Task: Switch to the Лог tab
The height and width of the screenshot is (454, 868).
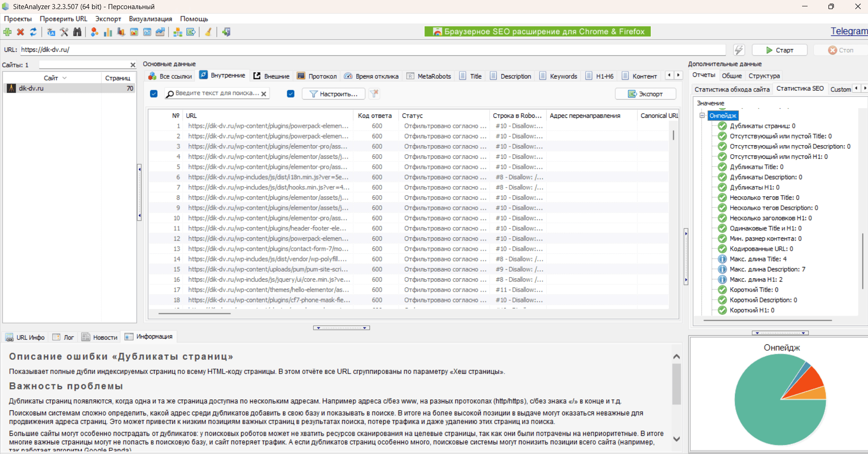Action: (63, 338)
